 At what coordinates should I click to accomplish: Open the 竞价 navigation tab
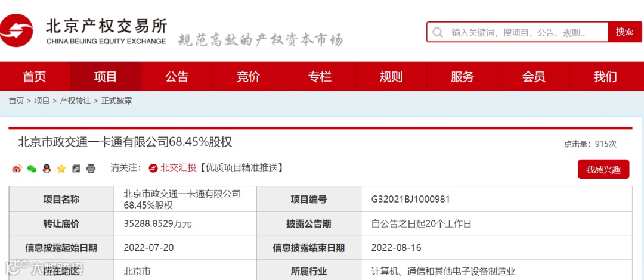tap(249, 76)
